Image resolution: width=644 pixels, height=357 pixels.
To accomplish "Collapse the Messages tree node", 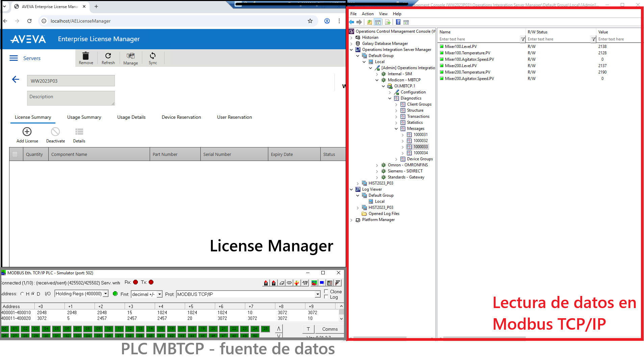I will pos(396,129).
